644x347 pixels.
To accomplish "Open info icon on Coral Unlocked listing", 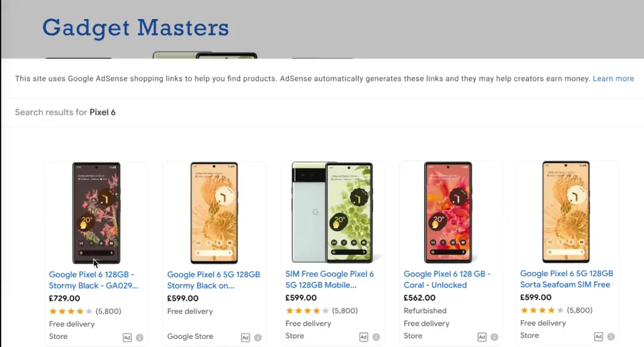I will coord(495,337).
